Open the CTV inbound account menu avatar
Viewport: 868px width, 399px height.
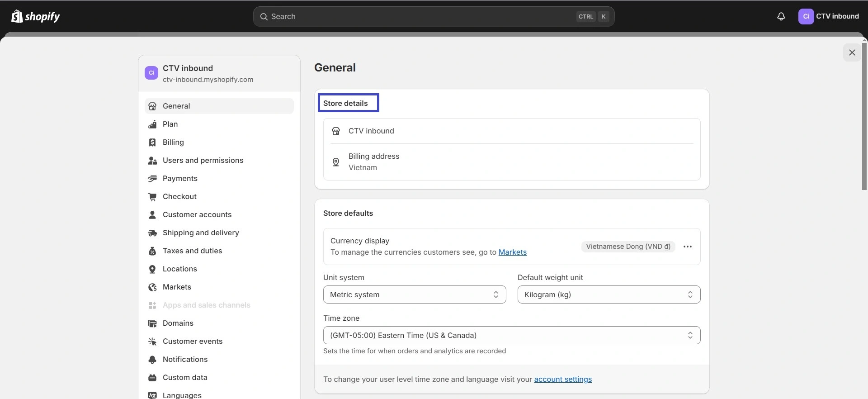[806, 16]
